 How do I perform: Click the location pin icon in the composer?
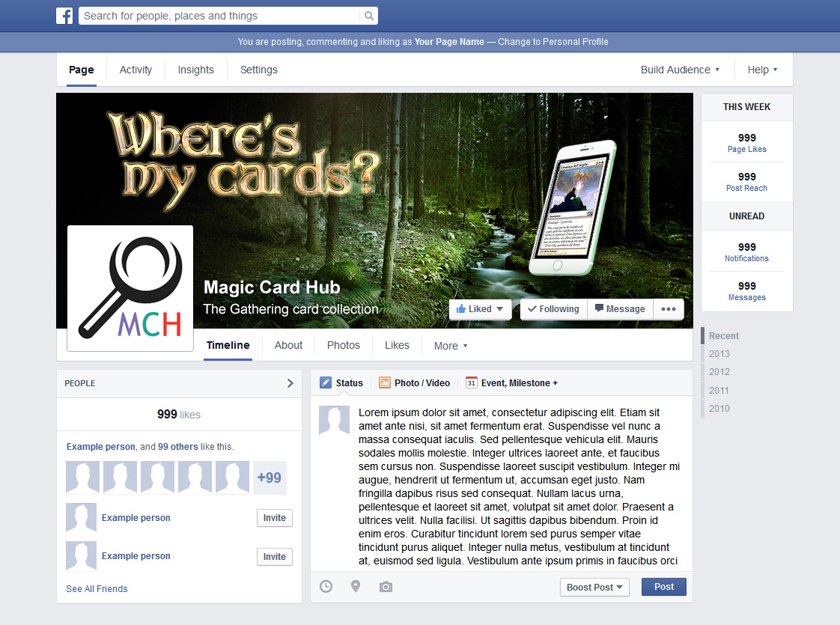pyautogui.click(x=356, y=587)
